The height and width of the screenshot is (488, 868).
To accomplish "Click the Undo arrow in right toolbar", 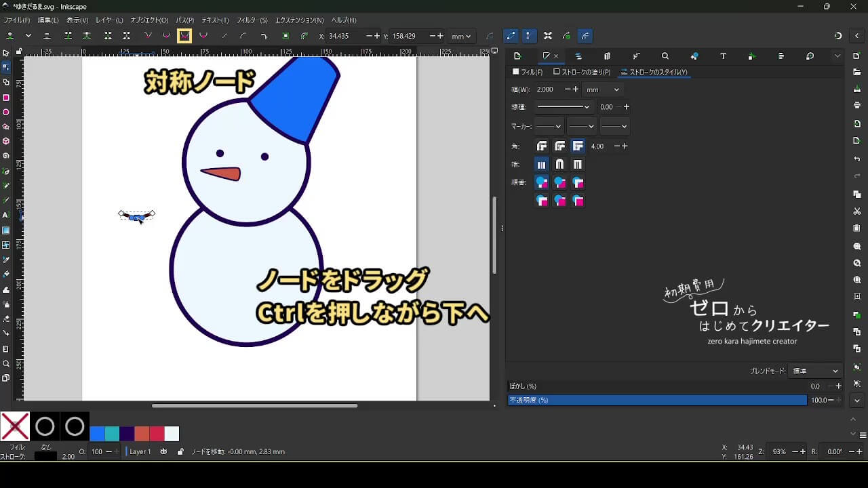I will click(857, 159).
